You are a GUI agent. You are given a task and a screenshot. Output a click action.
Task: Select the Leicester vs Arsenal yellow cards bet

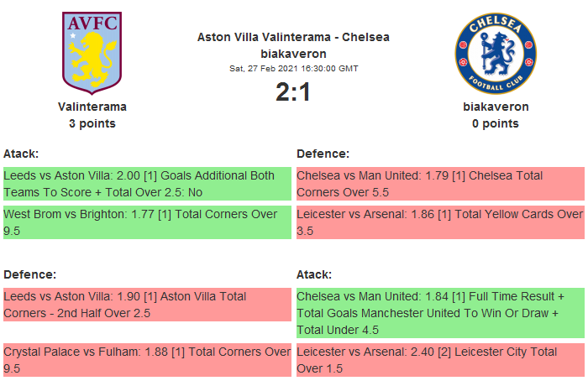439,222
